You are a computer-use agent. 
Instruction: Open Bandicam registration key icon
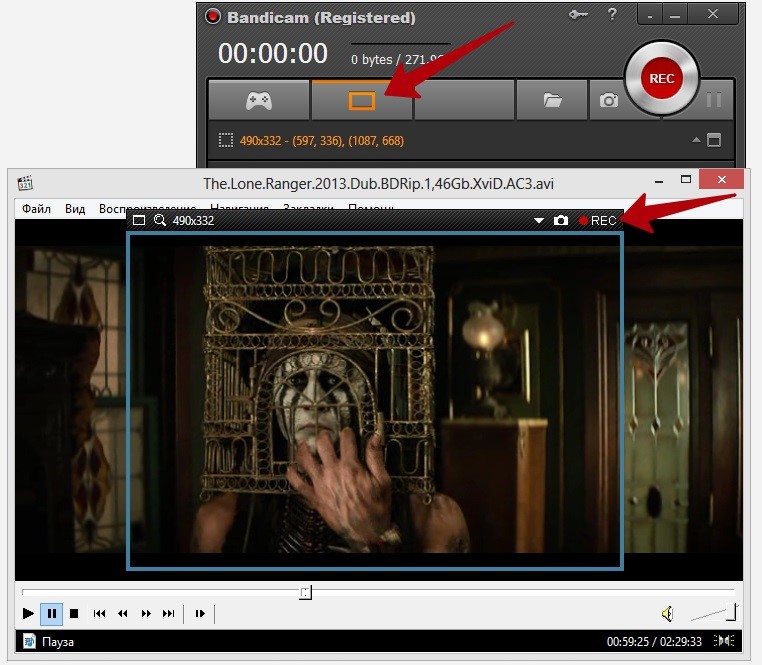point(578,15)
